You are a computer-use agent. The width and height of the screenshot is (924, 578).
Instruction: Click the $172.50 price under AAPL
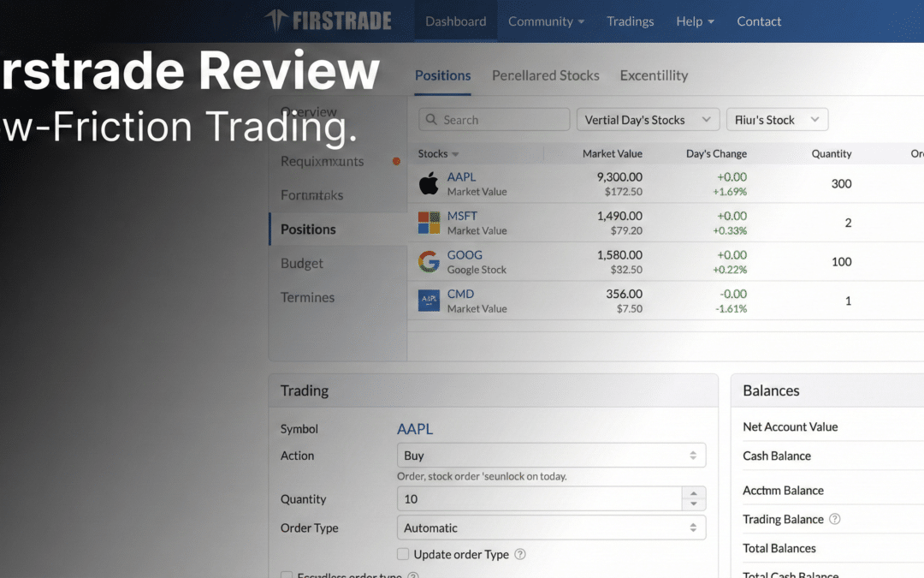(624, 192)
